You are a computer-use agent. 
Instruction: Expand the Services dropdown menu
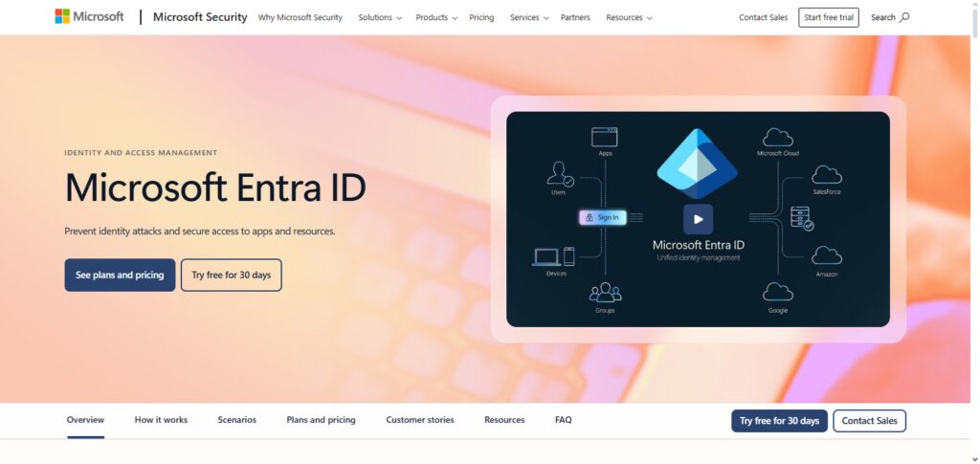pos(528,17)
